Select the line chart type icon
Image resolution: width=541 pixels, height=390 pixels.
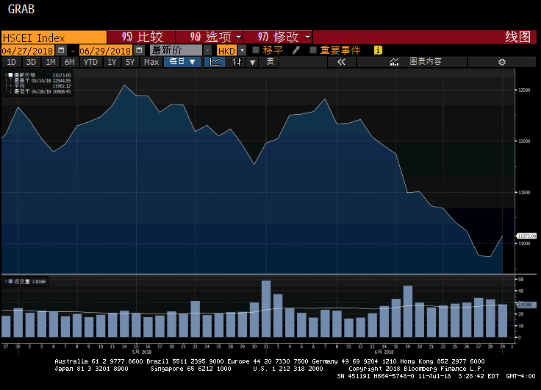tap(215, 62)
